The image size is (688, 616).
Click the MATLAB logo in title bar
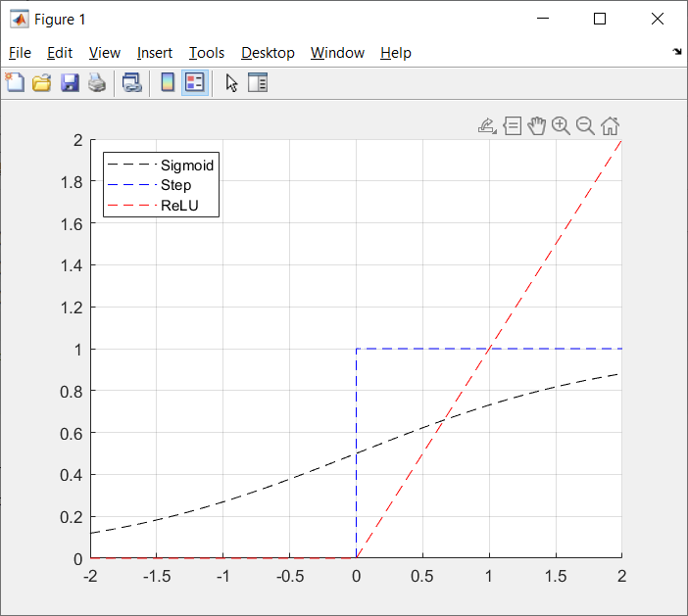point(20,19)
